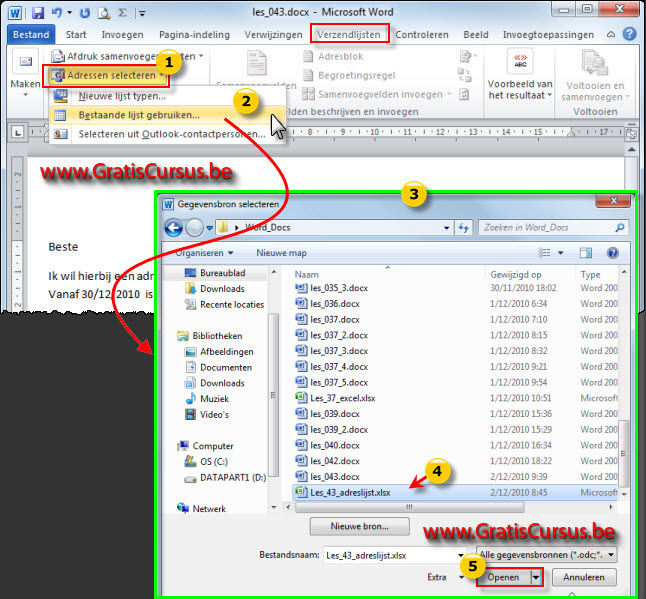Select Documenten library in the navigation pane
The width and height of the screenshot is (646, 599).
(218, 367)
